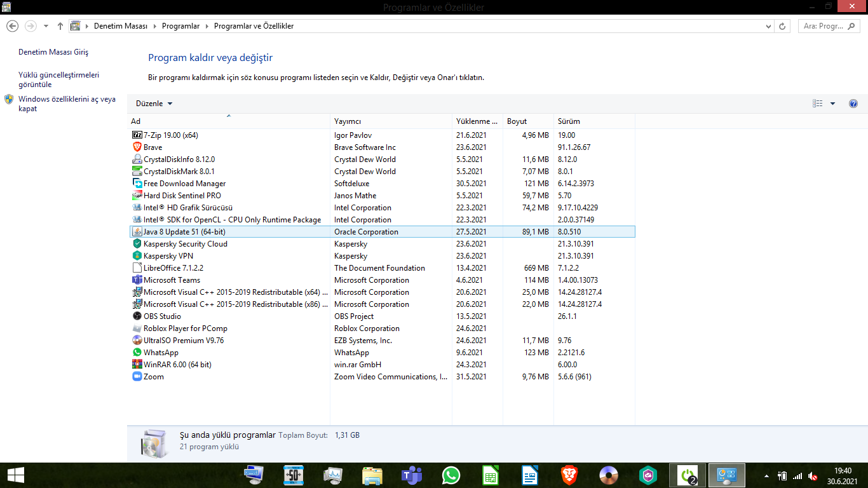Select the CrystalDiskInfo 8.12.0 icon
Viewport: 868px width, 488px height.
click(x=137, y=159)
